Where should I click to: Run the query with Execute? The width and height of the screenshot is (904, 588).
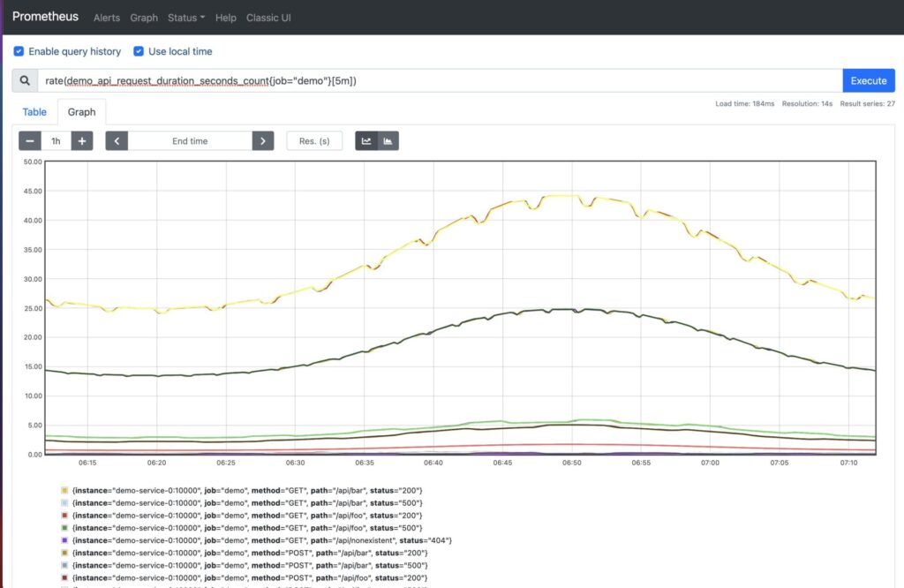(869, 80)
